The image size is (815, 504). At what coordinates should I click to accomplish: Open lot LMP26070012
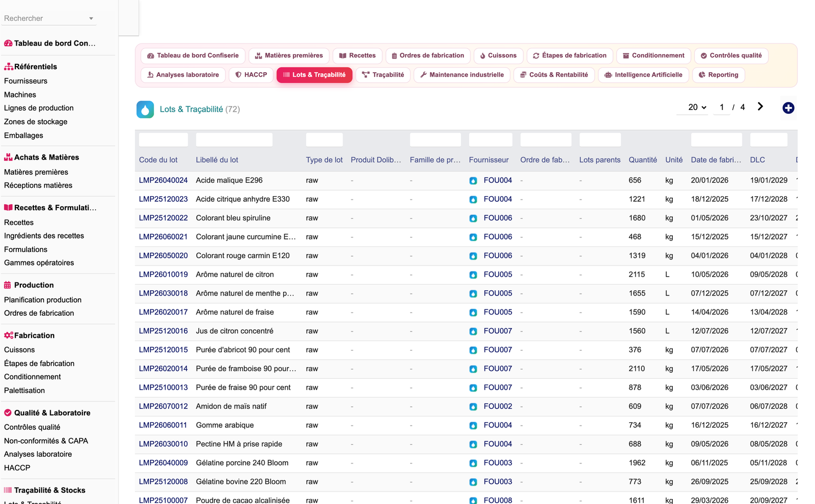coord(164,406)
